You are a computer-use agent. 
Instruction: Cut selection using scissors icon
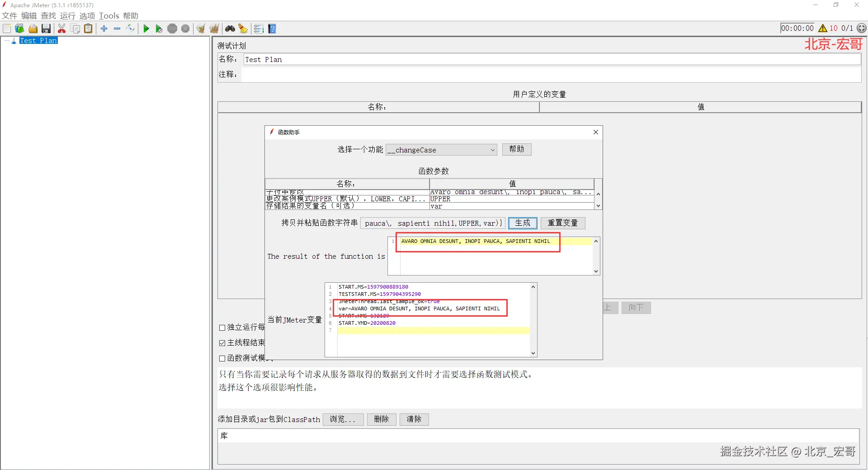(x=62, y=28)
